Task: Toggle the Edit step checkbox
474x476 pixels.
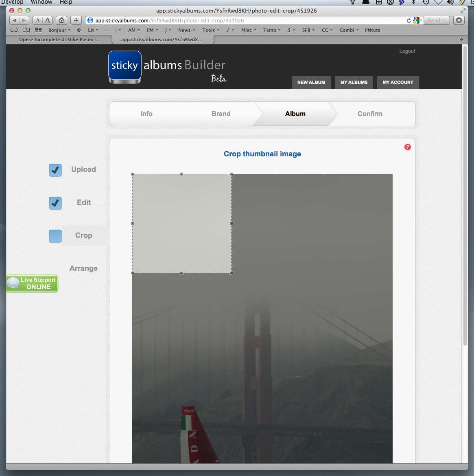Action: 55,203
